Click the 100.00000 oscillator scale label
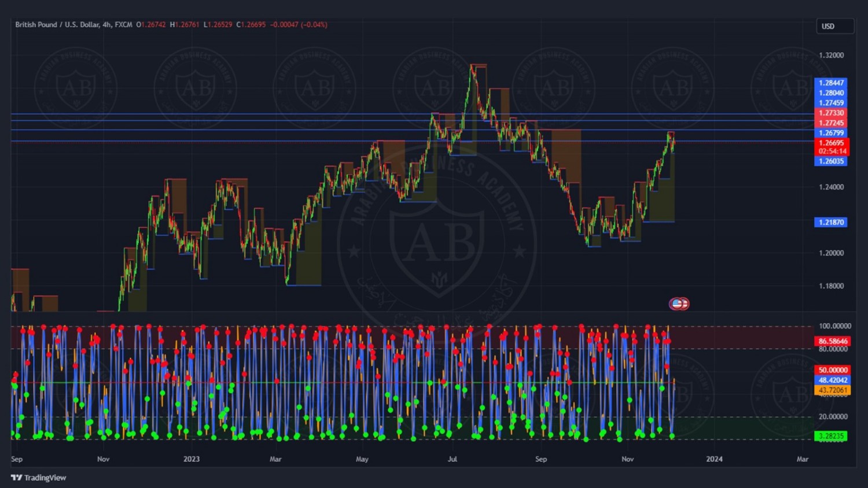Viewport: 868px width, 488px height. tap(834, 326)
